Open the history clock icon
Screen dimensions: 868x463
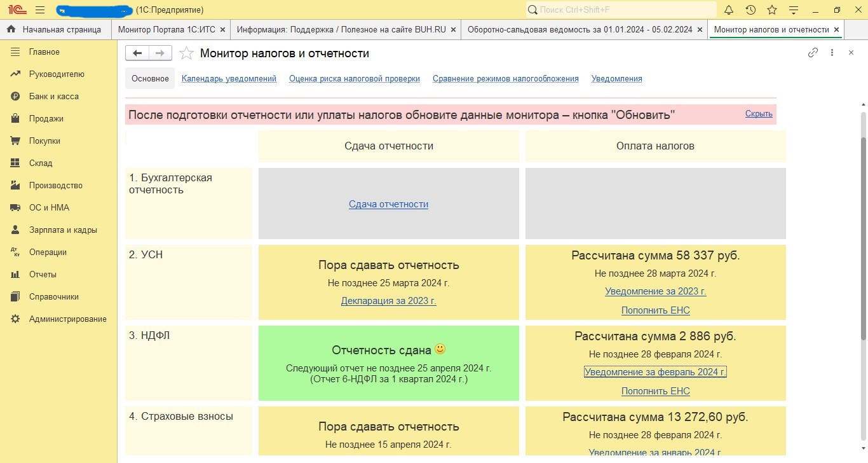(x=750, y=10)
